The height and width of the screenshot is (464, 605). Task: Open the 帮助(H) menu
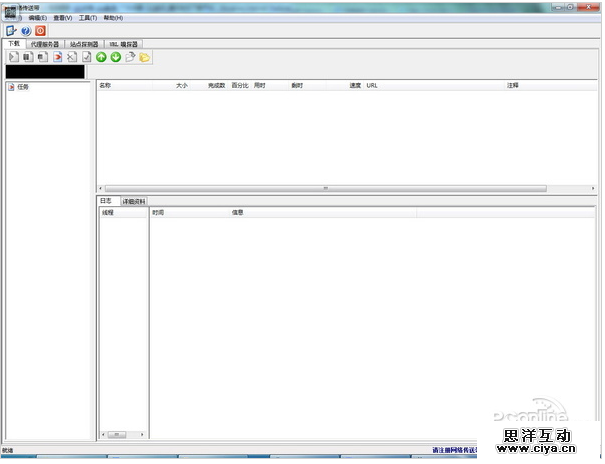[x=113, y=18]
